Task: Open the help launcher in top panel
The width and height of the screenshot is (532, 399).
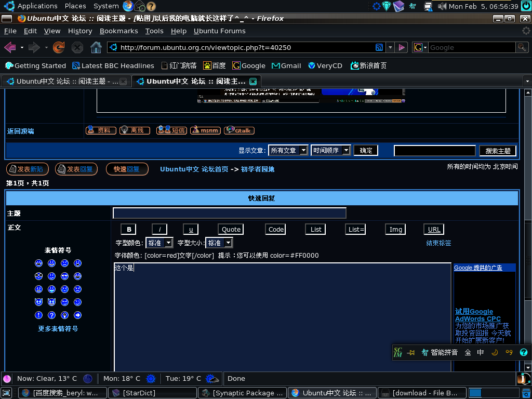Action: [x=151, y=6]
